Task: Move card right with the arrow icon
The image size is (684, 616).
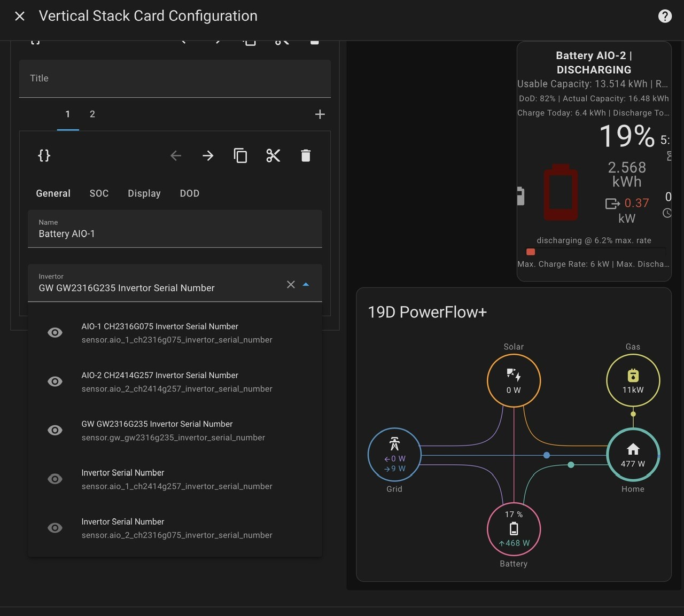Action: click(x=208, y=155)
